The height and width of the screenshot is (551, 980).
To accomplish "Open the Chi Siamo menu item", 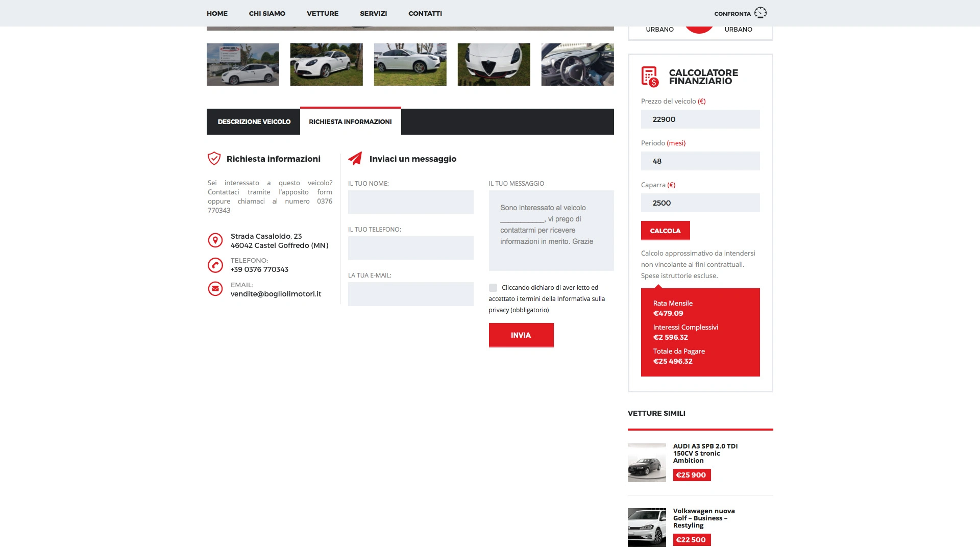I will click(x=267, y=14).
